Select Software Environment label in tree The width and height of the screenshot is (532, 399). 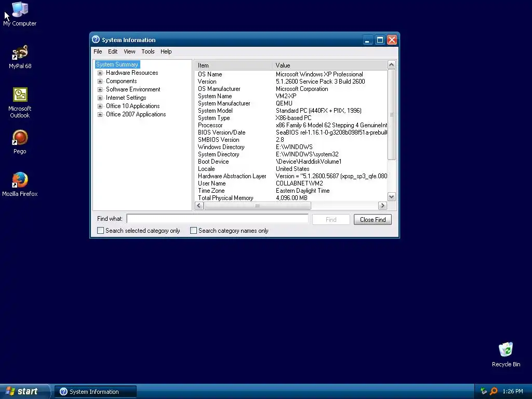pos(133,89)
